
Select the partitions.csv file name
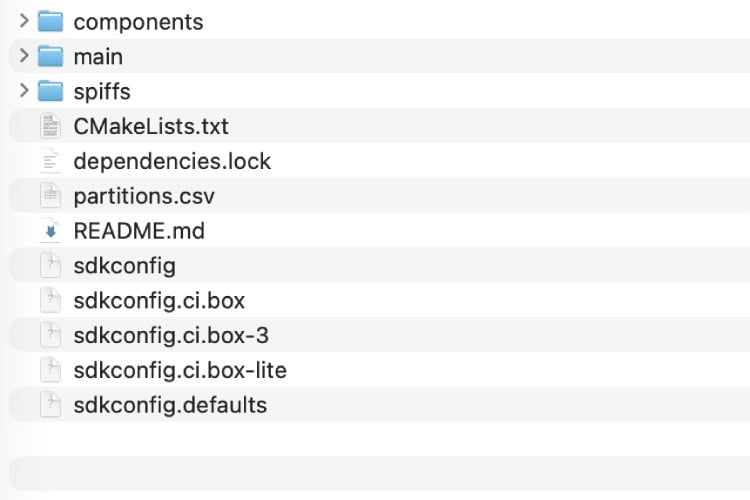144,196
